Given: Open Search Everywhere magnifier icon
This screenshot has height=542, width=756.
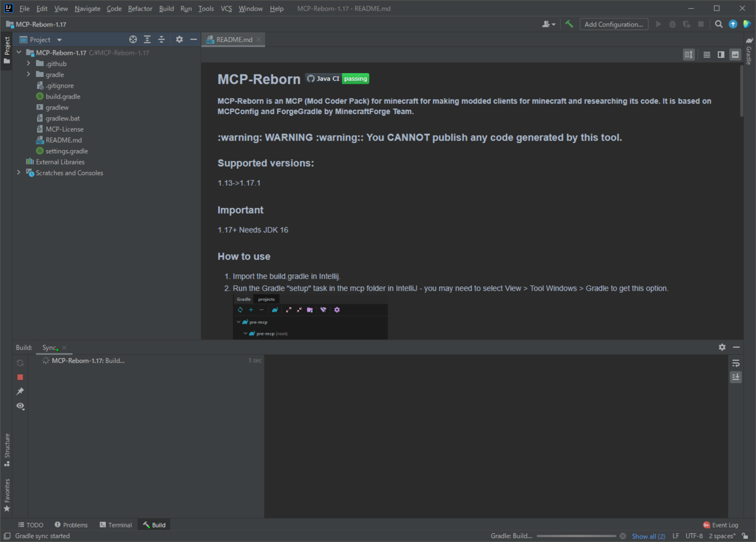Looking at the screenshot, I should 719,24.
